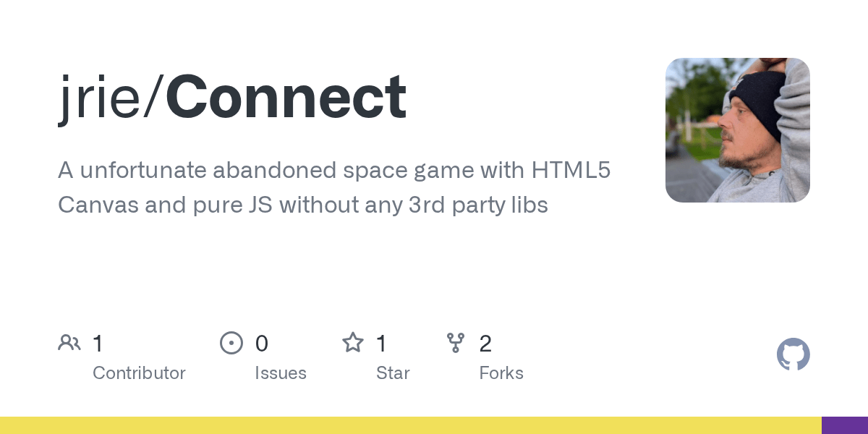Click the "Forks" label text

(x=501, y=373)
